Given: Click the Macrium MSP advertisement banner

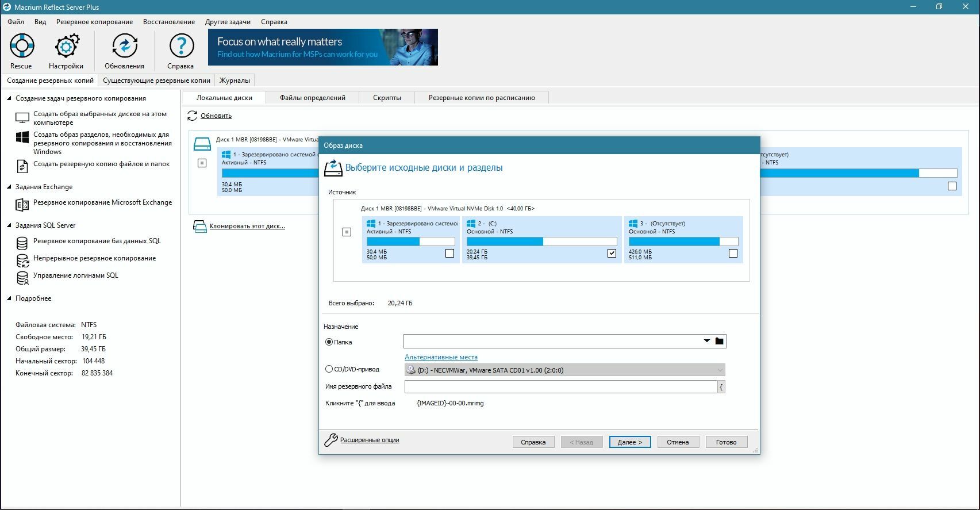Looking at the screenshot, I should [323, 47].
